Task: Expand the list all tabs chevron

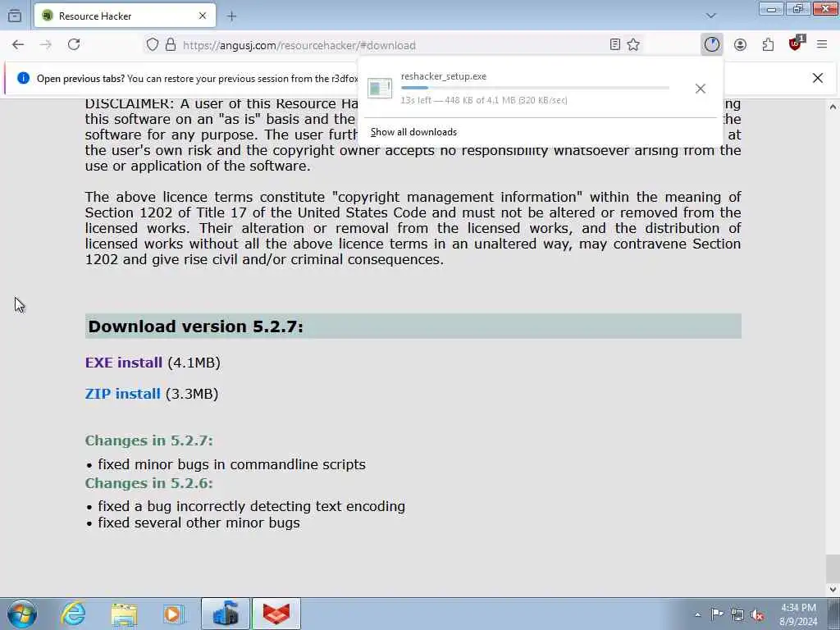Action: pyautogui.click(x=711, y=16)
